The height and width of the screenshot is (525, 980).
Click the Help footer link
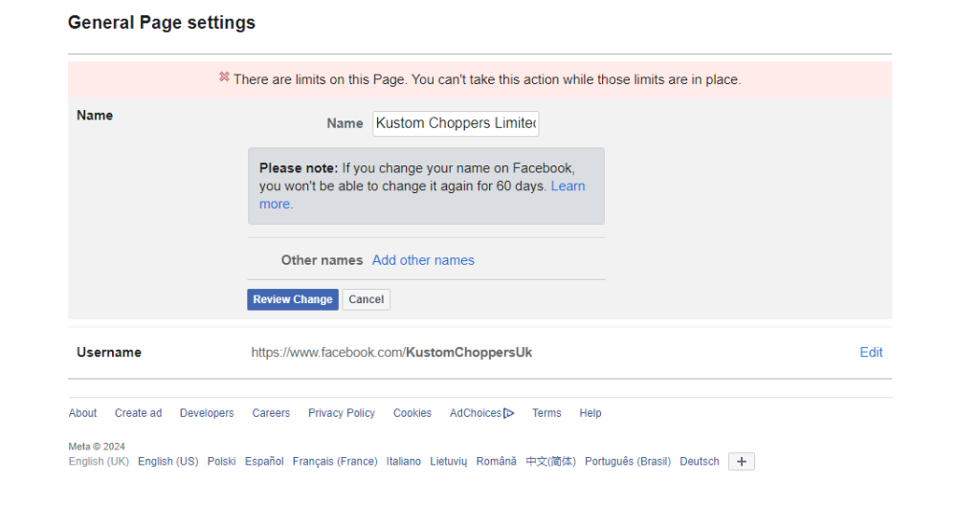pos(590,413)
